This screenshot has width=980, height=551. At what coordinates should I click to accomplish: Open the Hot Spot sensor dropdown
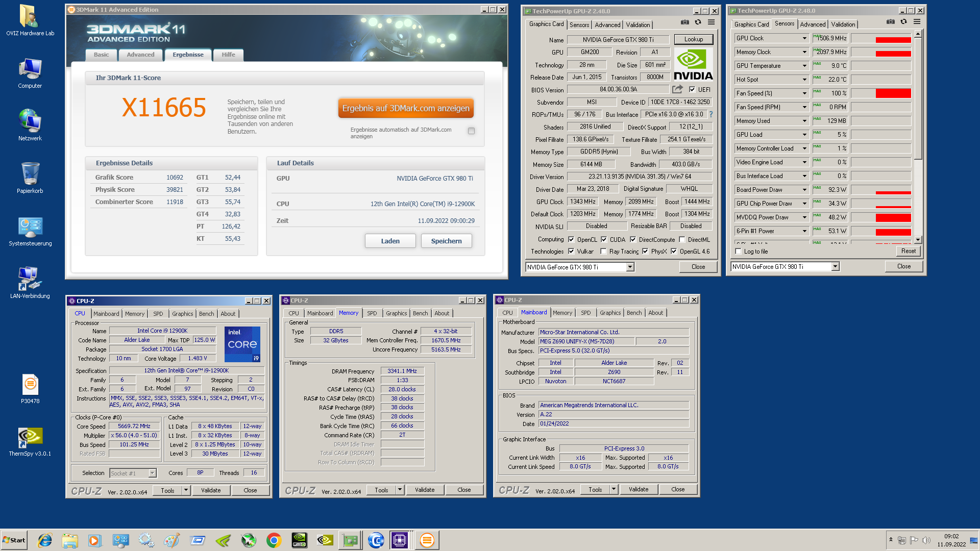[x=804, y=80]
